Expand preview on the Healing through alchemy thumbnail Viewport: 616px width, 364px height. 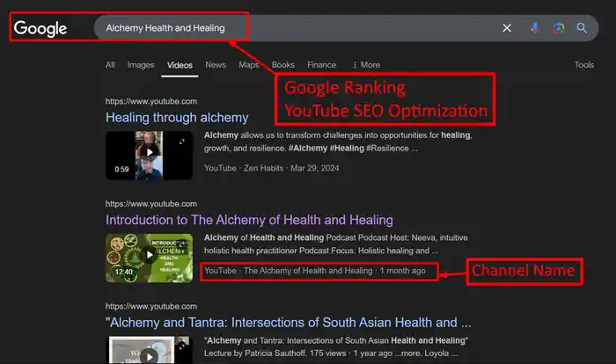(182, 142)
